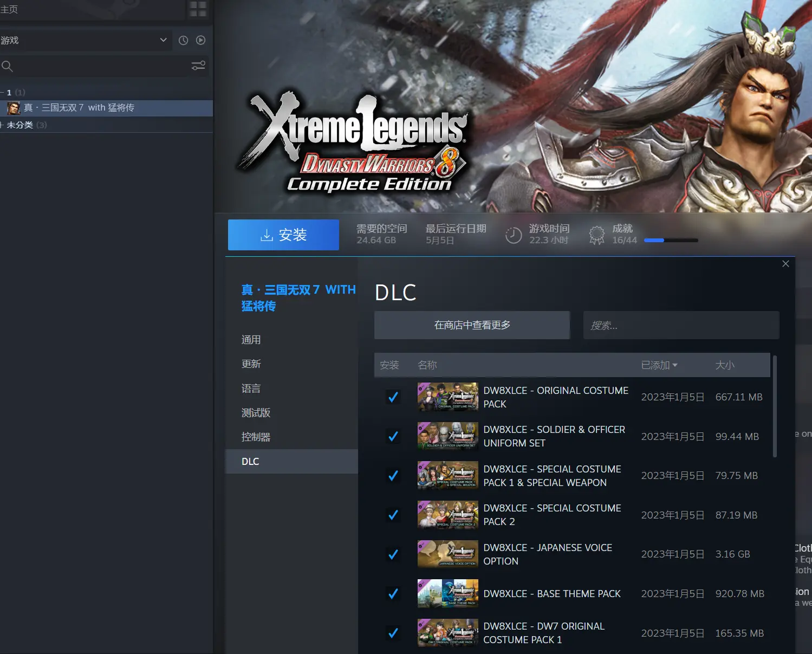Uncheck ORIGINAL COSTUME PACK install checkbox

tap(393, 397)
